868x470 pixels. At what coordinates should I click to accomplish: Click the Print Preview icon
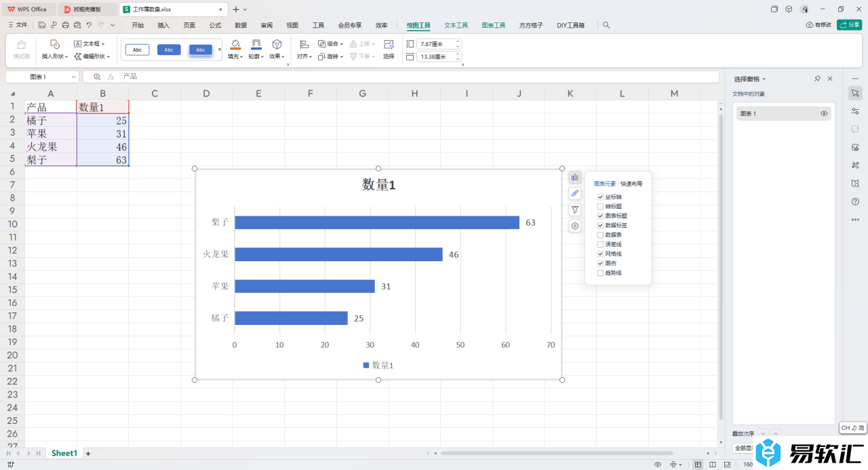[77, 25]
